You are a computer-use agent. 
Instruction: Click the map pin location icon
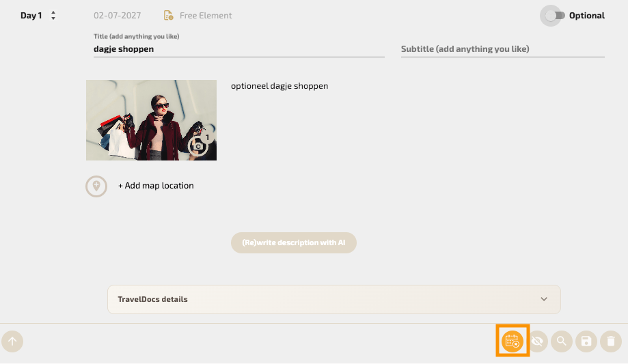click(96, 186)
